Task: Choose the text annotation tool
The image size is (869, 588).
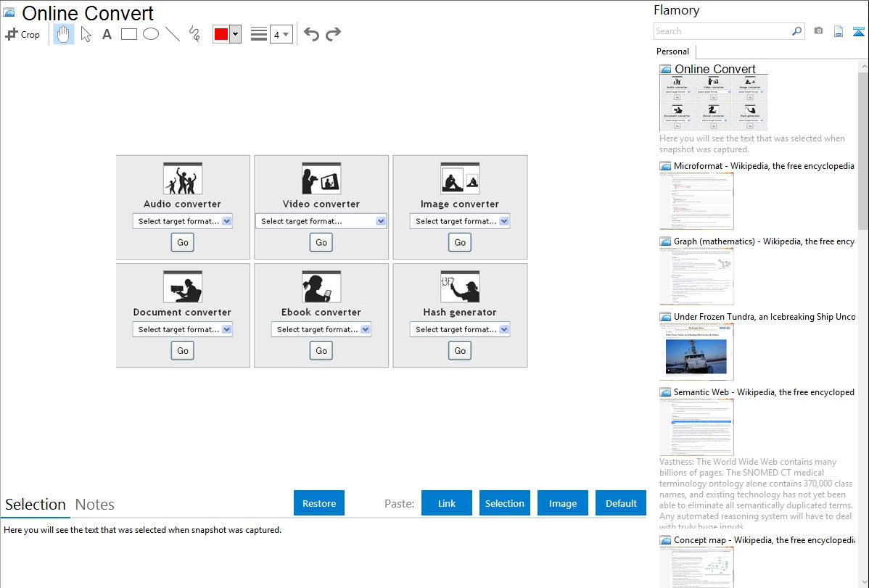Action: [x=107, y=34]
